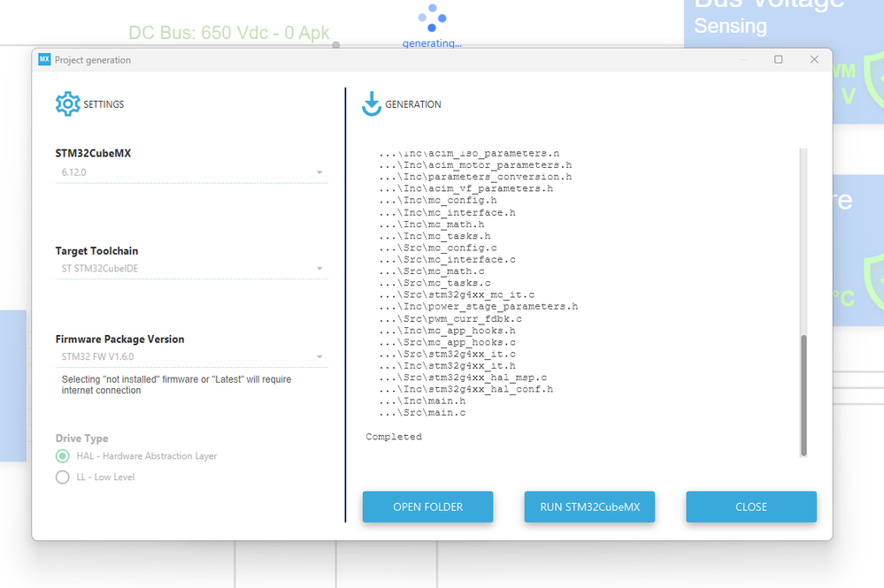The image size is (884, 588).
Task: Click log line ...\Inc\parameters_conversion.h
Action: 475,177
